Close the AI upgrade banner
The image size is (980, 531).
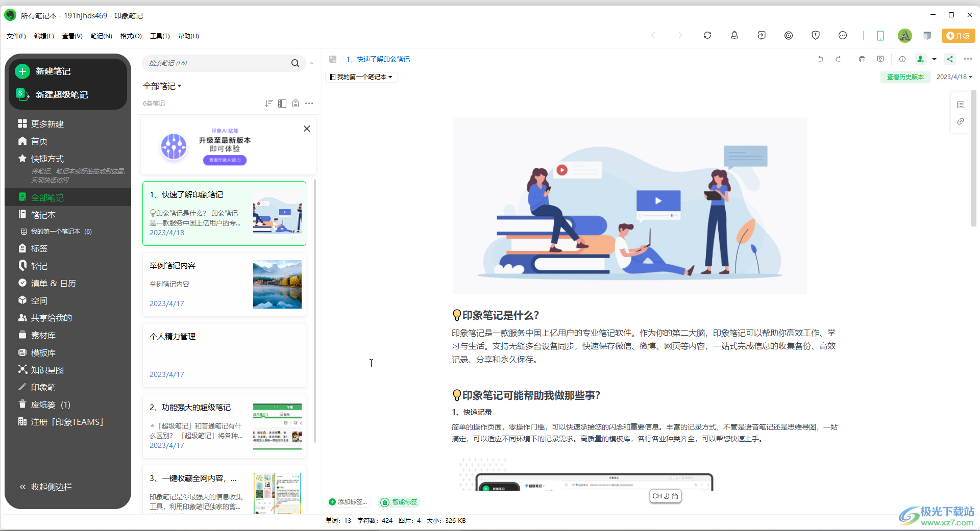tap(307, 129)
